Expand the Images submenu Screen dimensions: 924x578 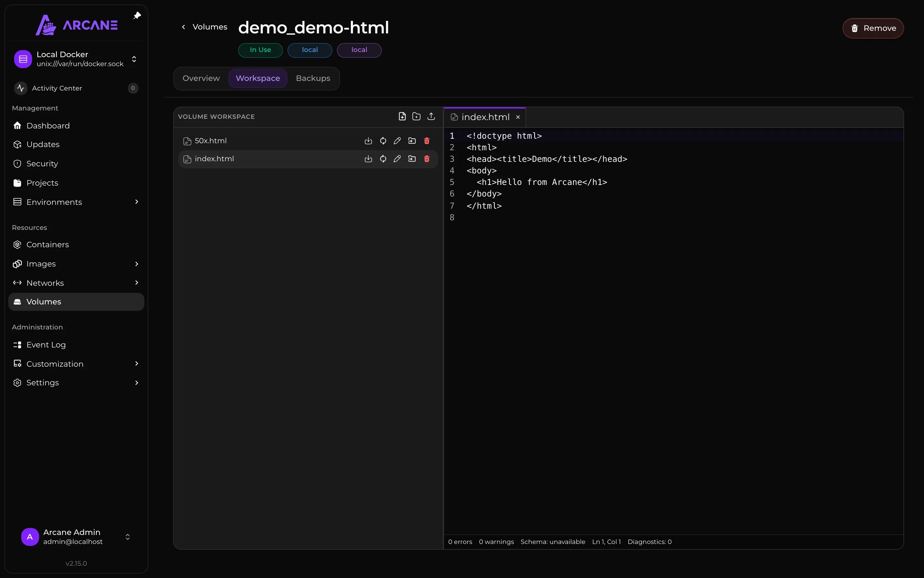[137, 264]
